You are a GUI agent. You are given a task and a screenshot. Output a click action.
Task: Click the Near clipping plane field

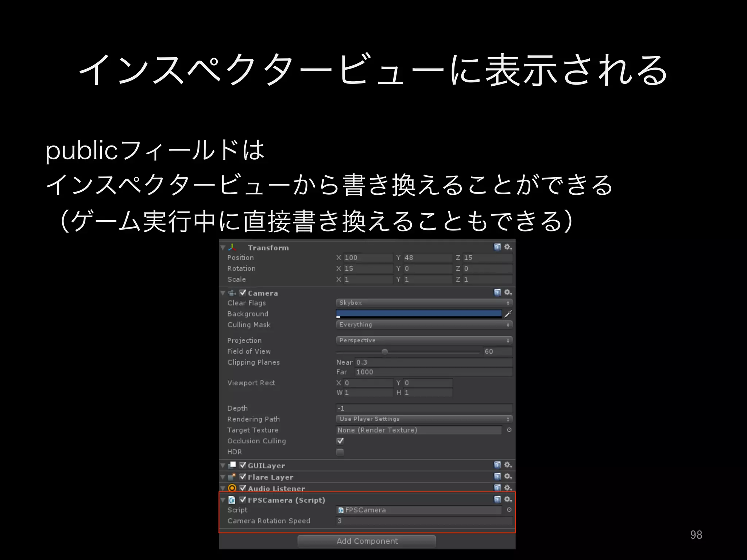(x=434, y=362)
